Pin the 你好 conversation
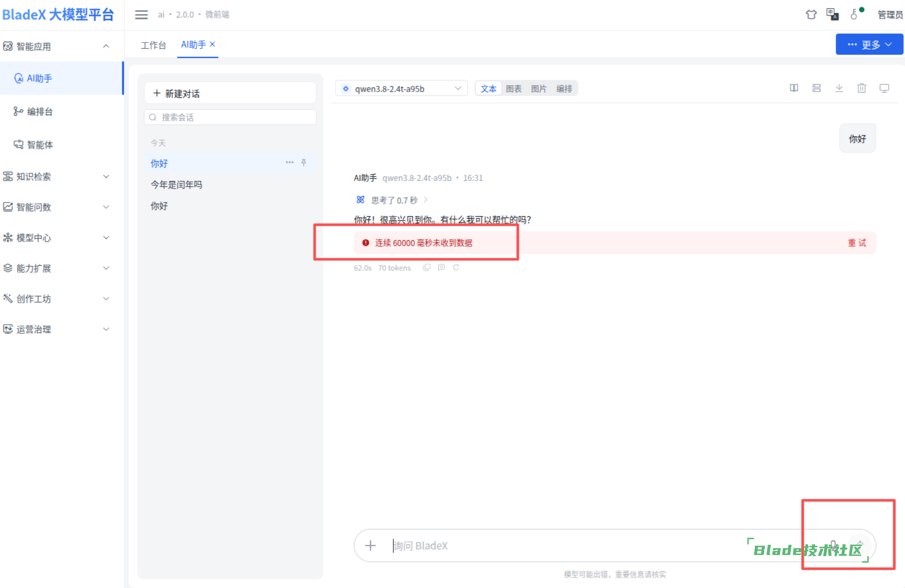 click(x=304, y=163)
